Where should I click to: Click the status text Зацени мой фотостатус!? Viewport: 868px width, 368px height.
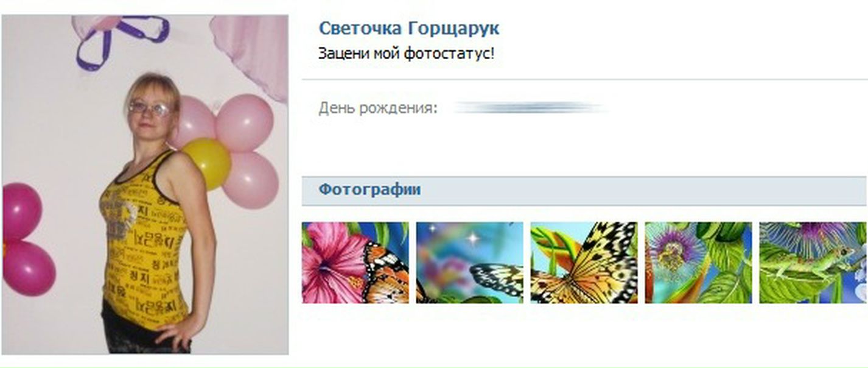pyautogui.click(x=407, y=53)
